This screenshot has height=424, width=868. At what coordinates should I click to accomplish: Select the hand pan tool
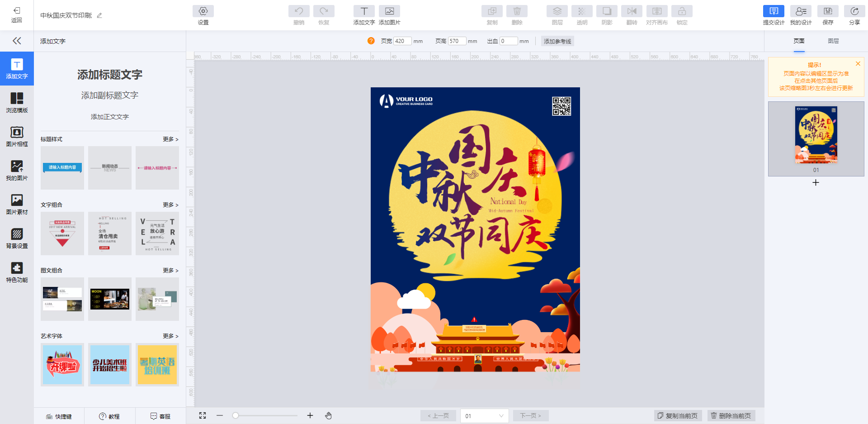coord(329,415)
